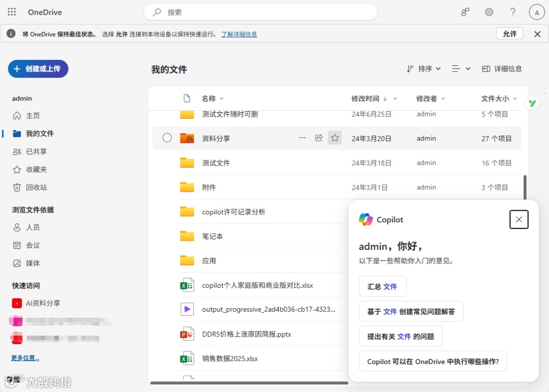Expand the 名称 column dropdown
The width and height of the screenshot is (549, 392).
(222, 99)
